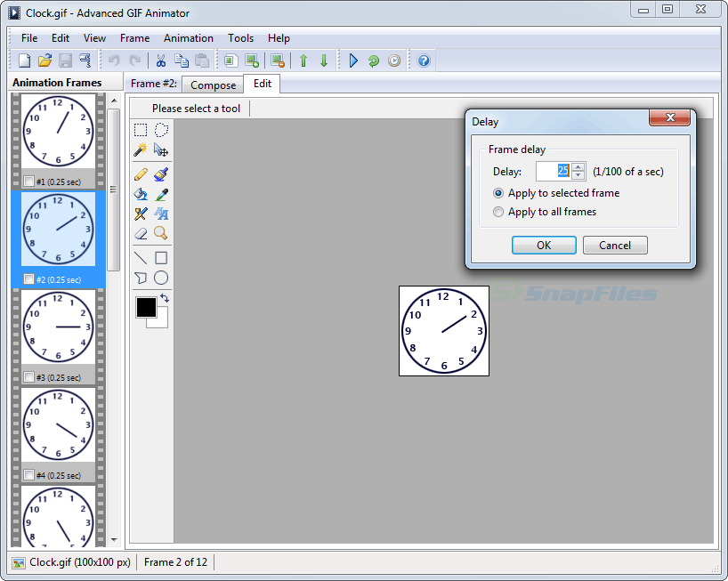728x581 pixels.
Task: Open the Edit menu
Action: tap(61, 38)
